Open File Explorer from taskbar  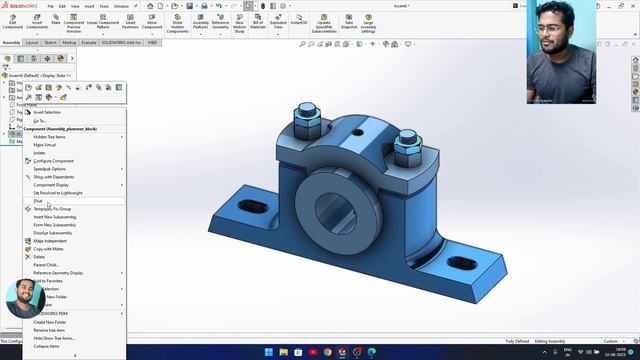point(283,352)
